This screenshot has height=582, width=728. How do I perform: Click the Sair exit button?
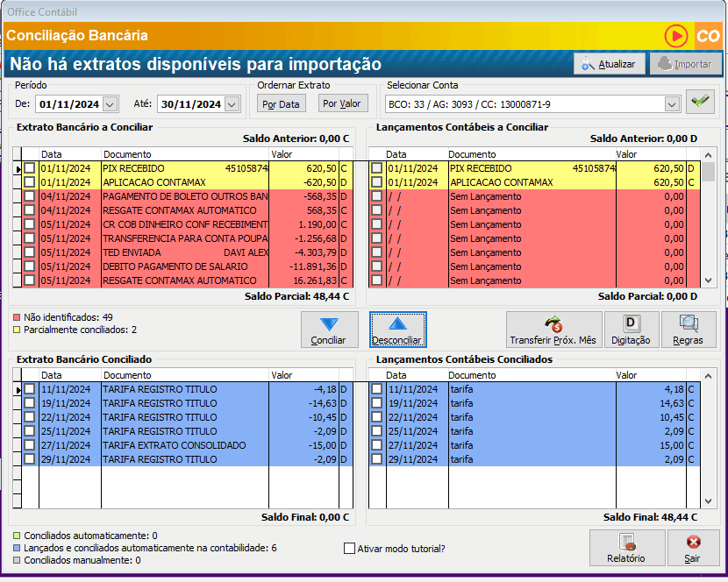tap(693, 548)
